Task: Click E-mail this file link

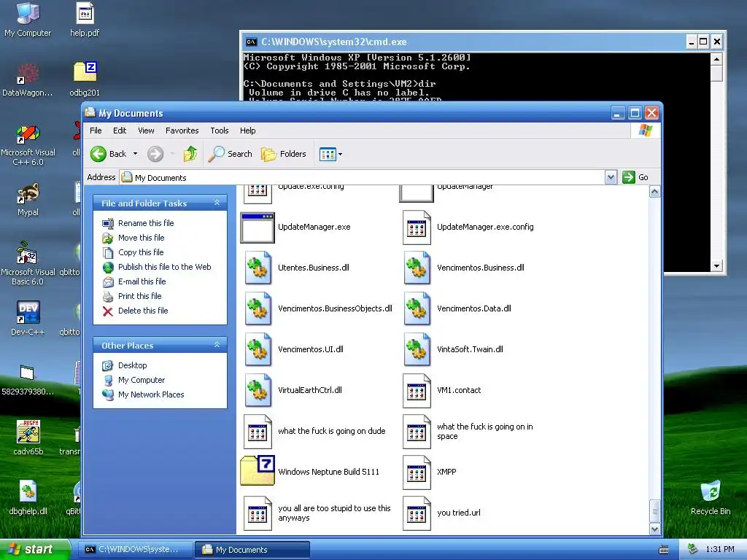Action: 142,281
